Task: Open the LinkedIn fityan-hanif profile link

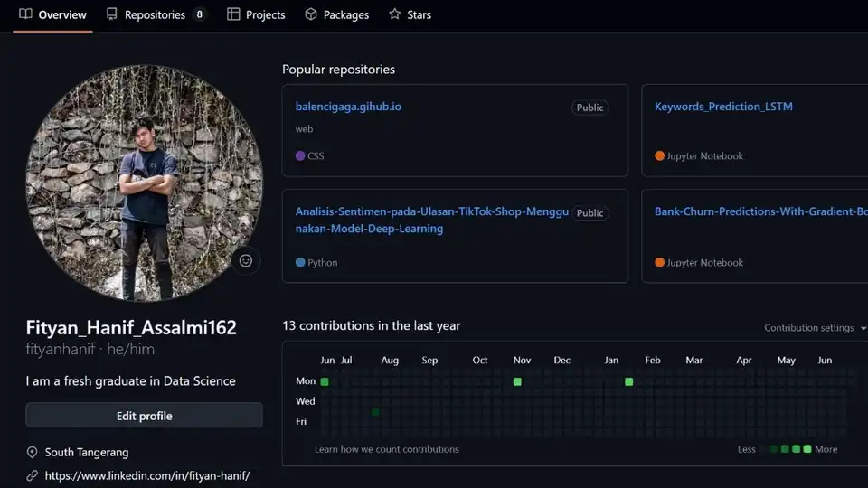Action: pyautogui.click(x=147, y=476)
